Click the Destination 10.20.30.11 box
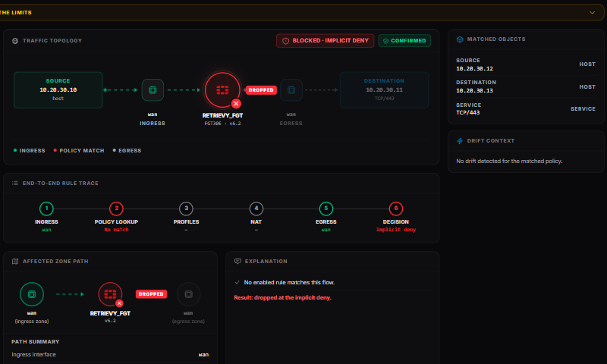The width and height of the screenshot is (607, 364). coord(385,89)
